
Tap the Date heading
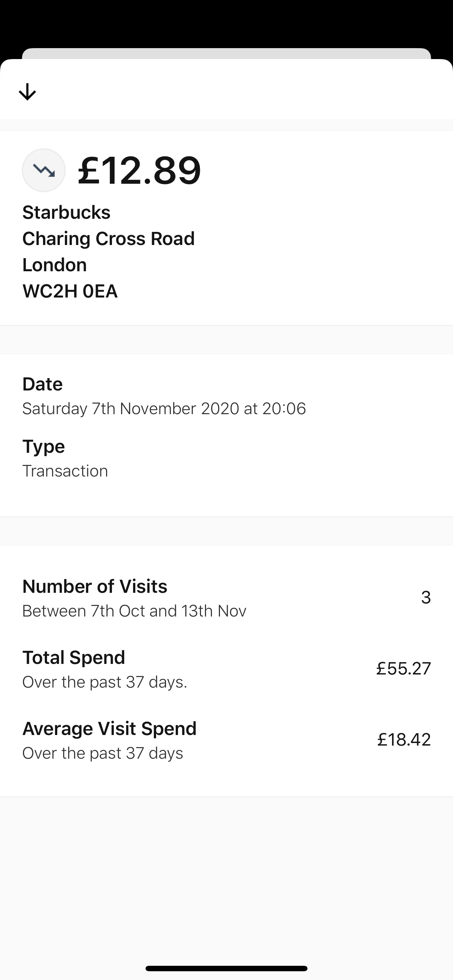pyautogui.click(x=42, y=384)
